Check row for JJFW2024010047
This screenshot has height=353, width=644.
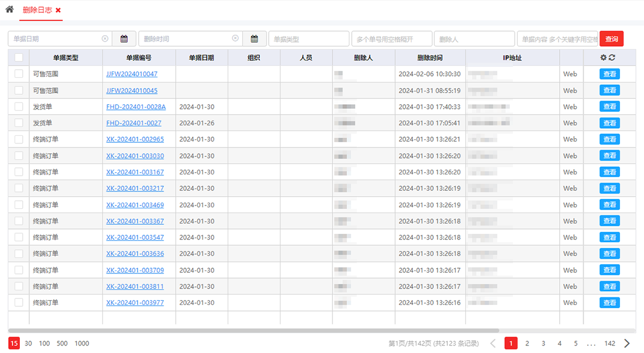coord(19,74)
